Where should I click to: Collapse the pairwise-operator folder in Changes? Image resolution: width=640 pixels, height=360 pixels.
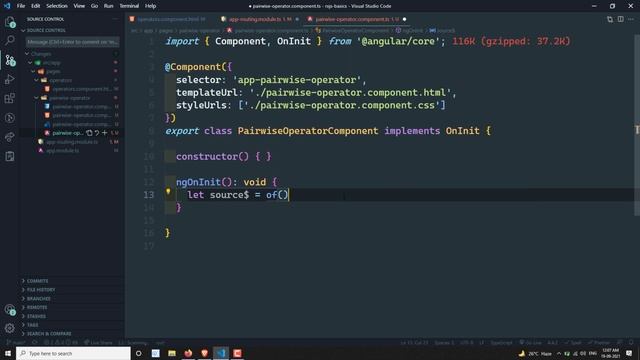pos(71,98)
